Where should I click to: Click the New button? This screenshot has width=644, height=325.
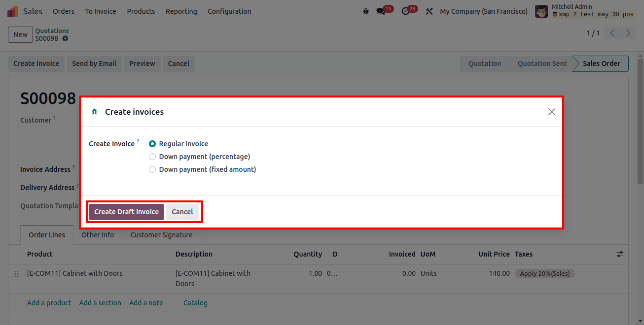tap(20, 34)
